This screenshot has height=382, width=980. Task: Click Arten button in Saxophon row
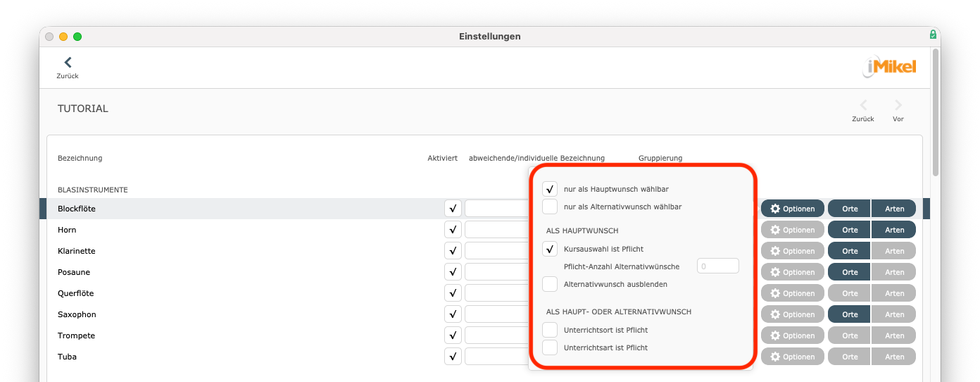click(894, 314)
